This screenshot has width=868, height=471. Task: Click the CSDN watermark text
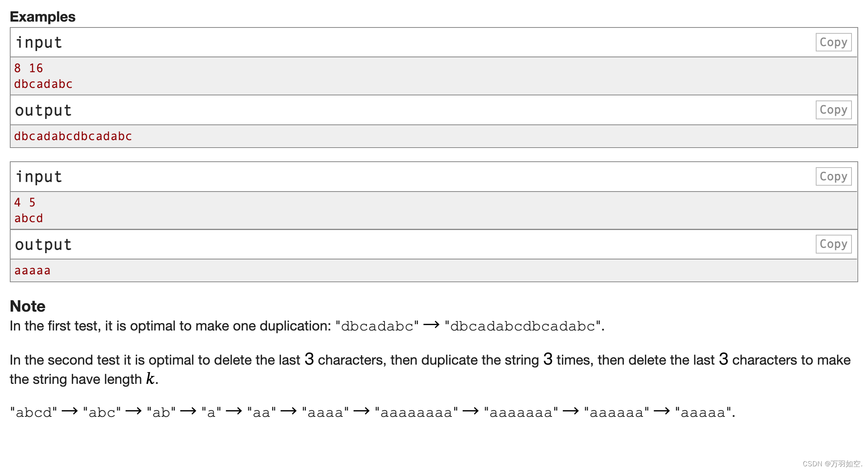click(x=832, y=464)
